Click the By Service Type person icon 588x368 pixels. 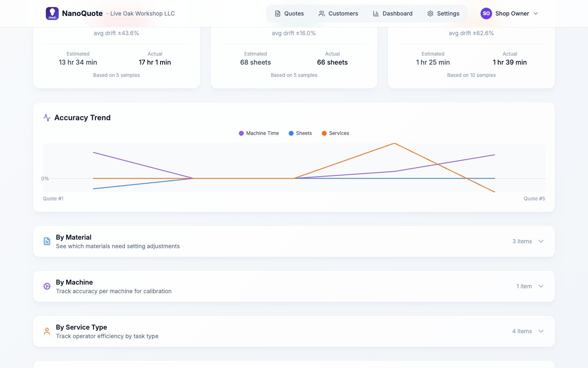click(x=47, y=331)
